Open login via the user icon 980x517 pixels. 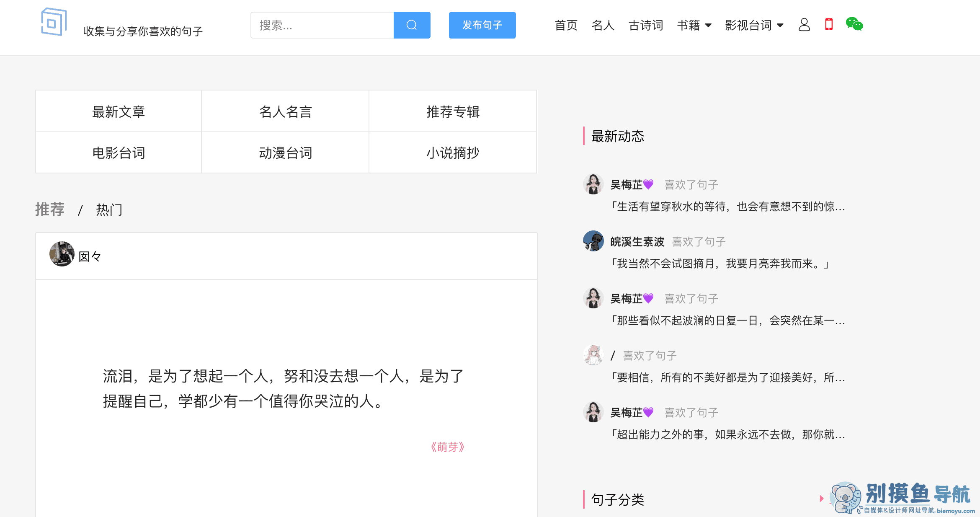pos(804,25)
